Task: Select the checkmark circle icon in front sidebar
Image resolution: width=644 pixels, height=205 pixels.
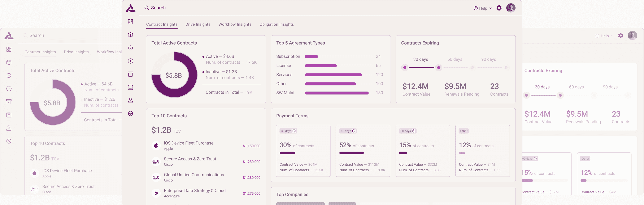Action: point(130,48)
